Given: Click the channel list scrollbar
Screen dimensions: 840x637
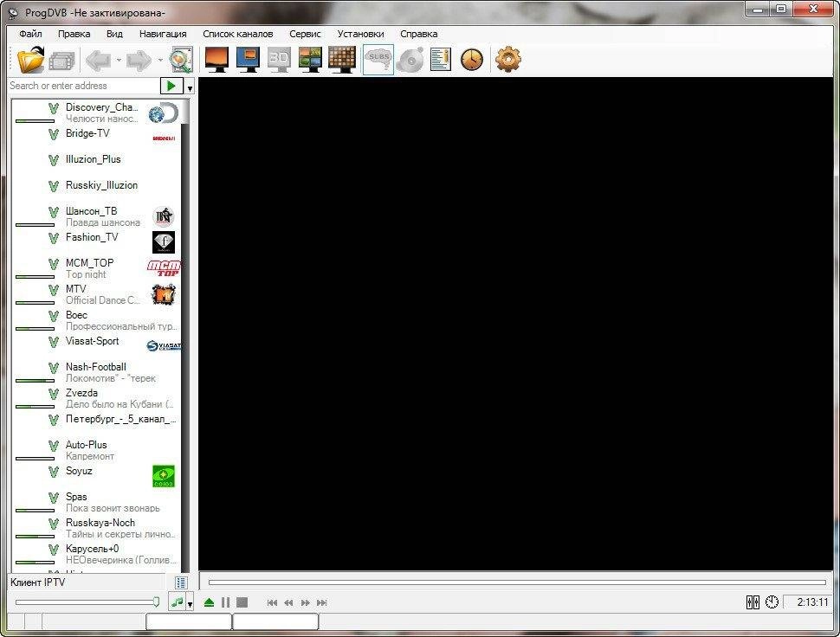Looking at the screenshot, I should tap(185, 336).
